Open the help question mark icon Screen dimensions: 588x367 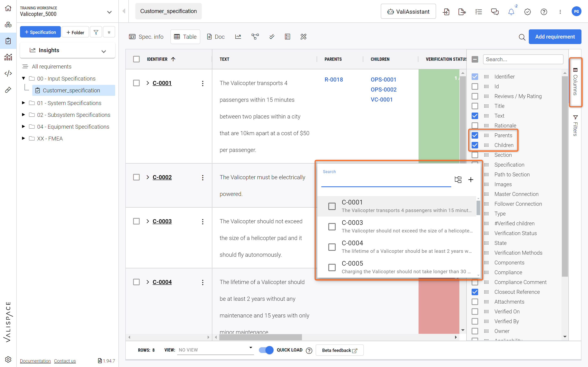(x=544, y=12)
